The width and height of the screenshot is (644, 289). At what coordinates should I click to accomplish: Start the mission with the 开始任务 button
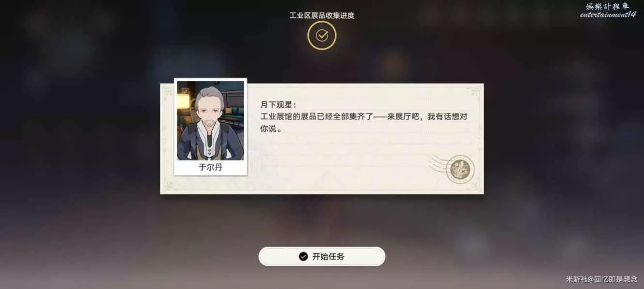[x=322, y=257]
